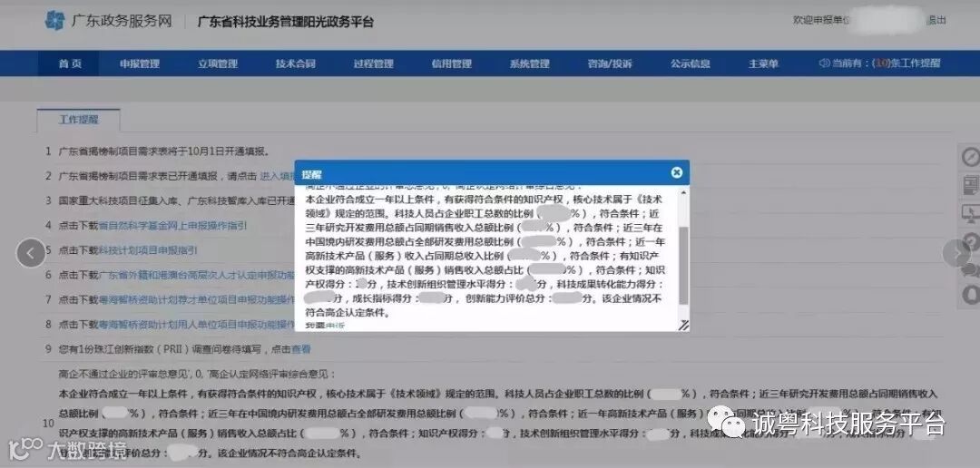The height and width of the screenshot is (468, 980).
Task: Click the 广东政务服务网 logo icon
Action: (x=54, y=20)
